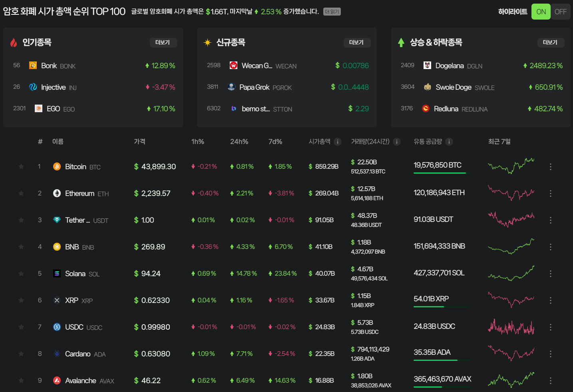
Task: Click the Bonk coin icon
Action: [x=33, y=65]
